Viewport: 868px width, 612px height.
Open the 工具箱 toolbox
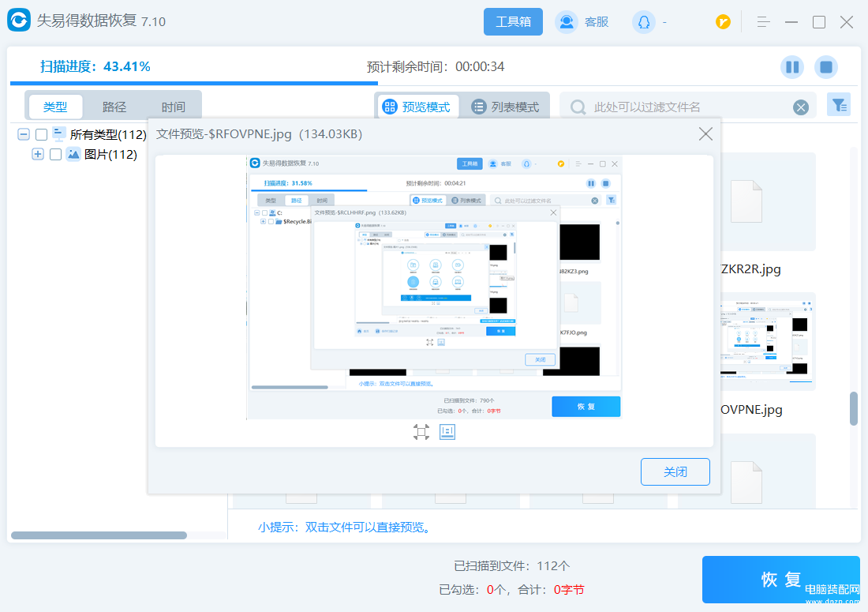point(513,21)
